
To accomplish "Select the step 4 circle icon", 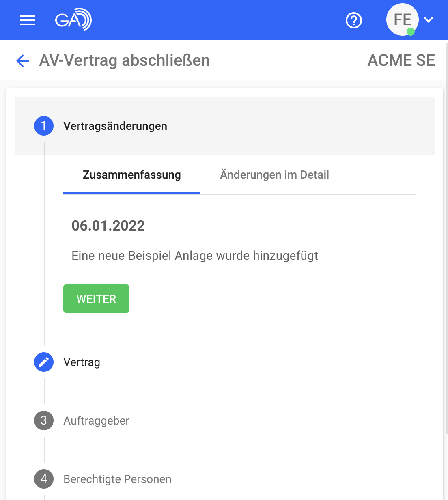I will (x=44, y=479).
